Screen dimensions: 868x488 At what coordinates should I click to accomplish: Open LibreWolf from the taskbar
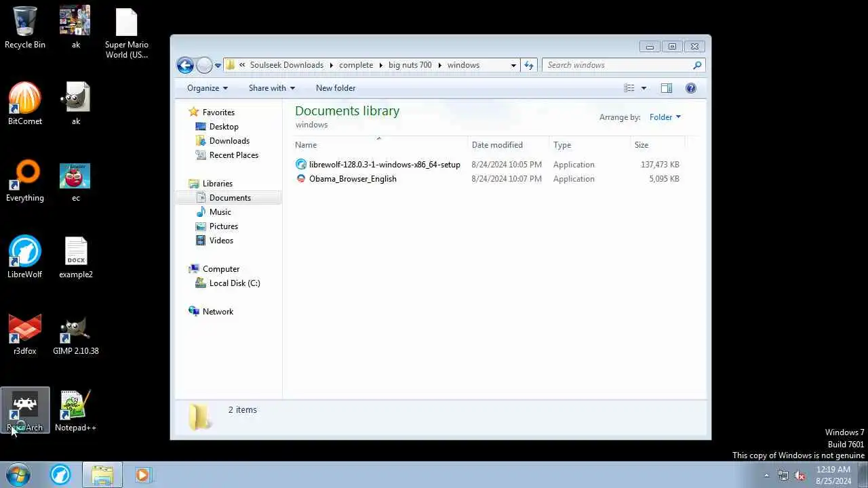pos(60,475)
